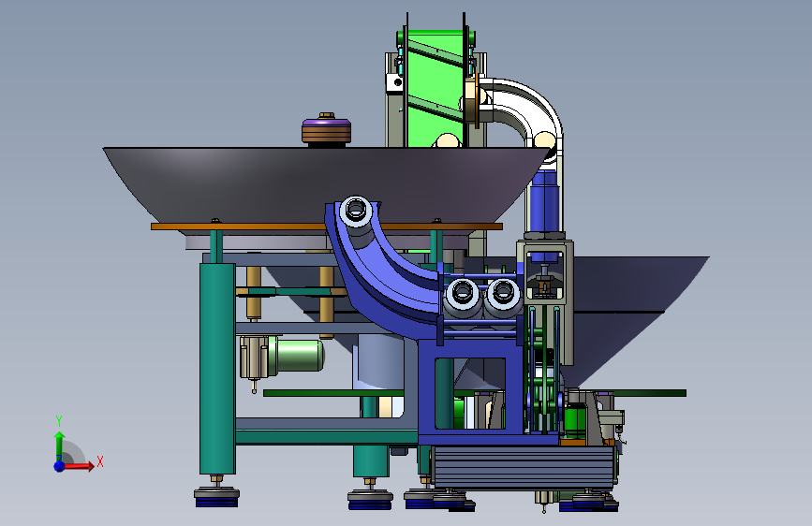The height and width of the screenshot is (526, 812).
Task: Select the tall teal left support column
Action: click(x=217, y=368)
